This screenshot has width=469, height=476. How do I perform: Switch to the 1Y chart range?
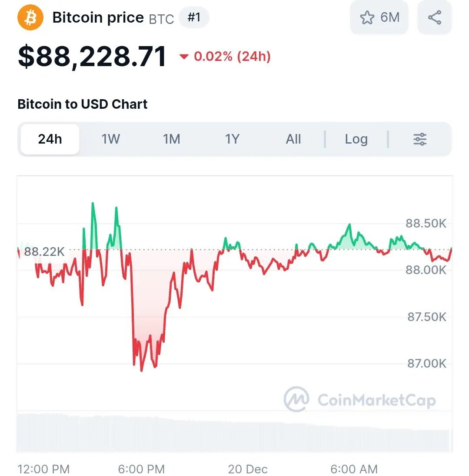coord(232,139)
